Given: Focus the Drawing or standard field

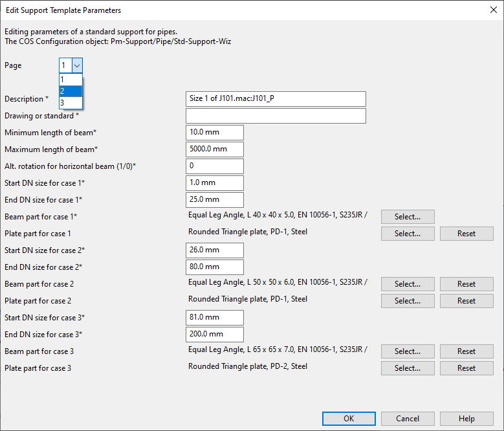Looking at the screenshot, I should [276, 116].
